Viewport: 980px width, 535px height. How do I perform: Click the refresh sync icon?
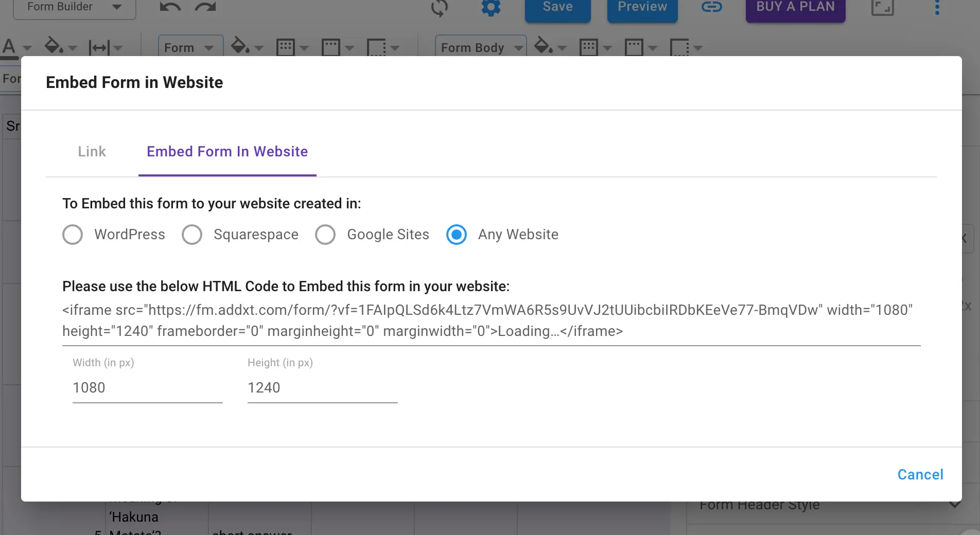440,8
